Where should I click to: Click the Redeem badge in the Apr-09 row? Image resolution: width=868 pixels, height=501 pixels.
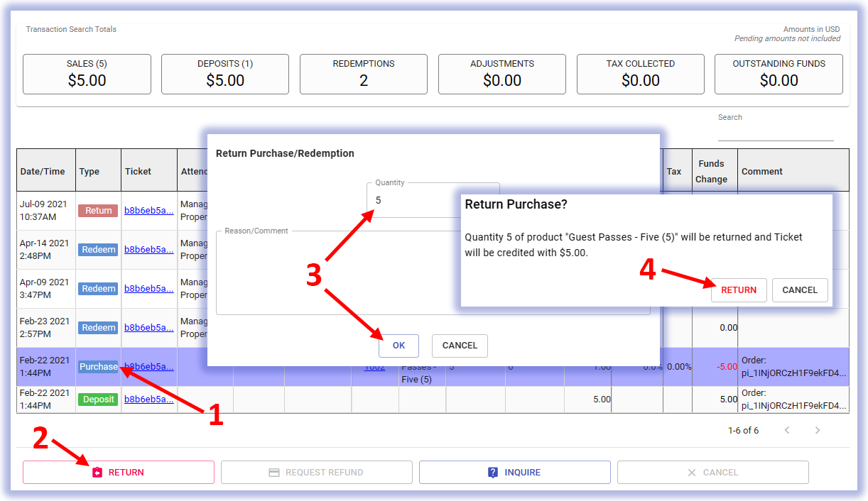coord(98,289)
